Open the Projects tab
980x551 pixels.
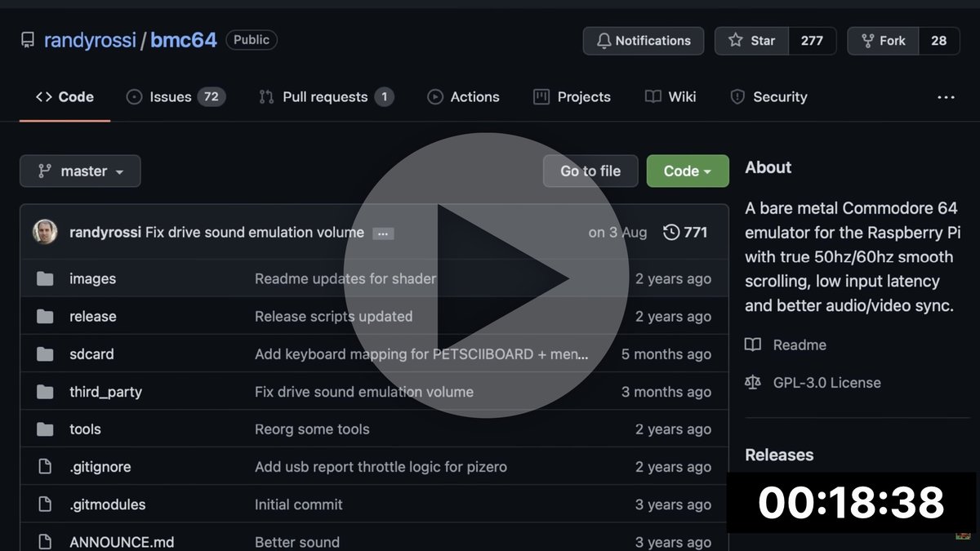572,96
